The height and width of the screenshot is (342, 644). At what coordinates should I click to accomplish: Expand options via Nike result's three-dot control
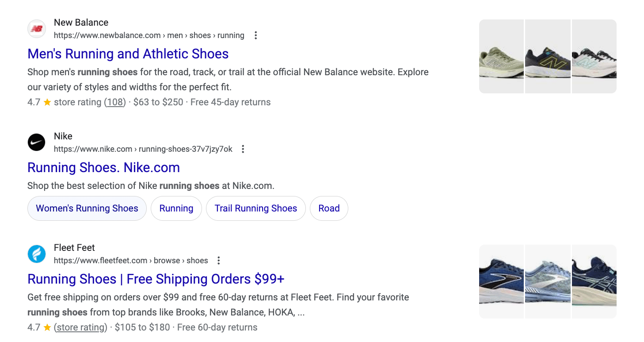[x=243, y=149]
